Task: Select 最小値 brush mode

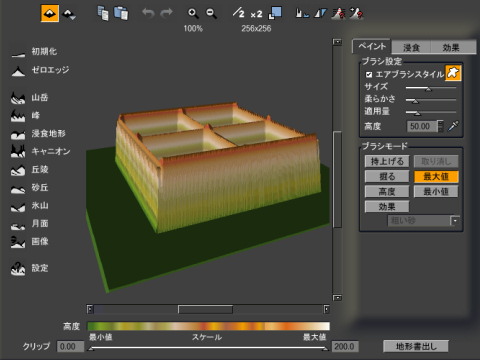Action: [x=436, y=192]
